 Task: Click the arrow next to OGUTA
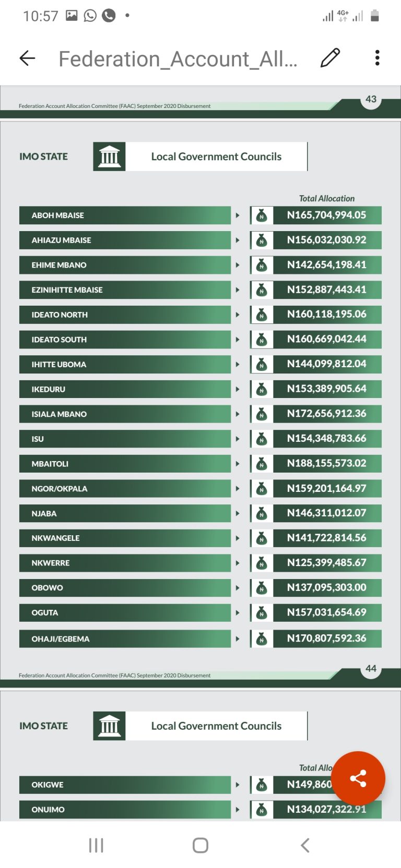(x=238, y=612)
